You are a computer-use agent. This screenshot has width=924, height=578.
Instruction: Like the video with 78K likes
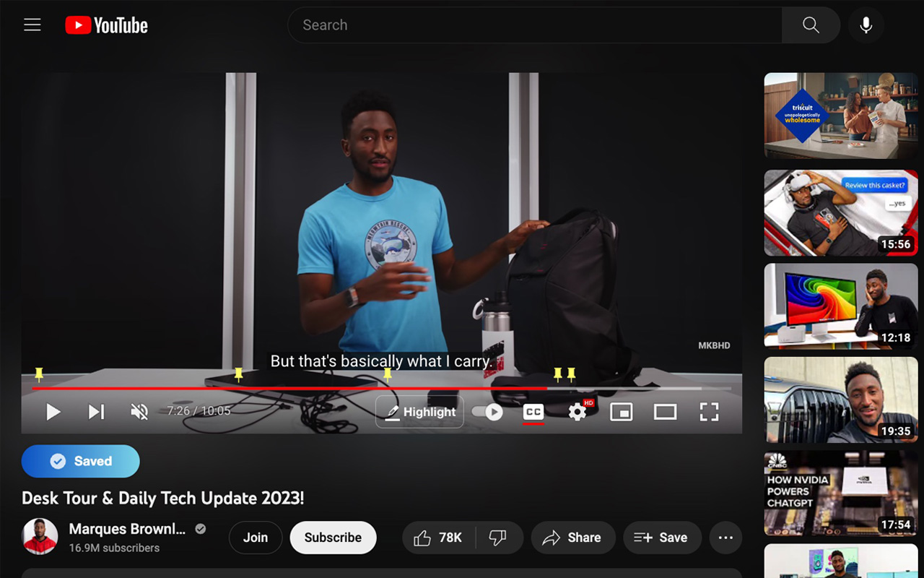[438, 538]
